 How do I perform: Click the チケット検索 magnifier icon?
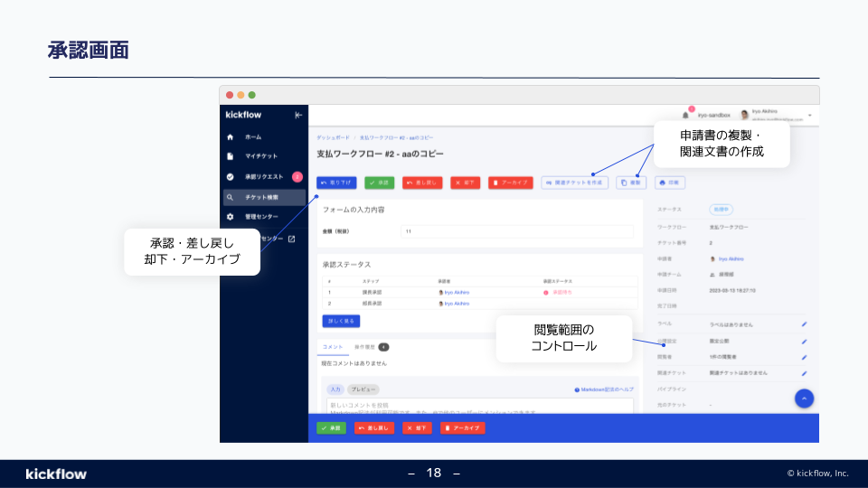(x=230, y=197)
